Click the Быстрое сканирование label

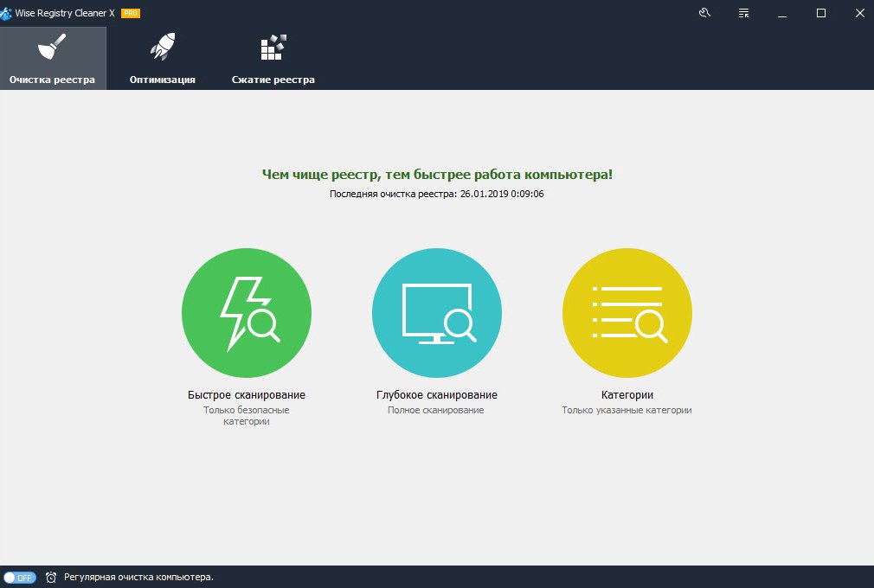[x=247, y=395]
